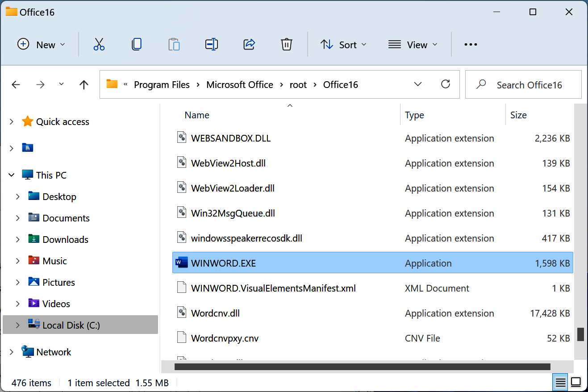Click the Videos folder icon

[34, 303]
